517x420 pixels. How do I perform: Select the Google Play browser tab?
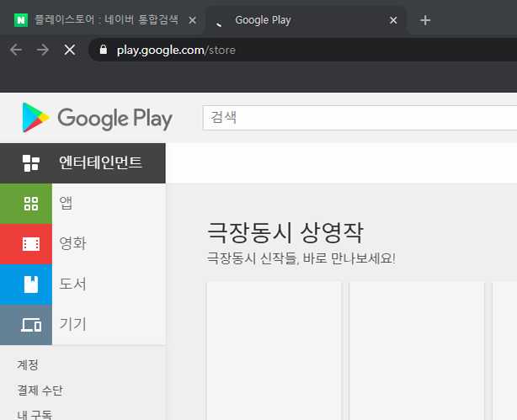pos(306,20)
